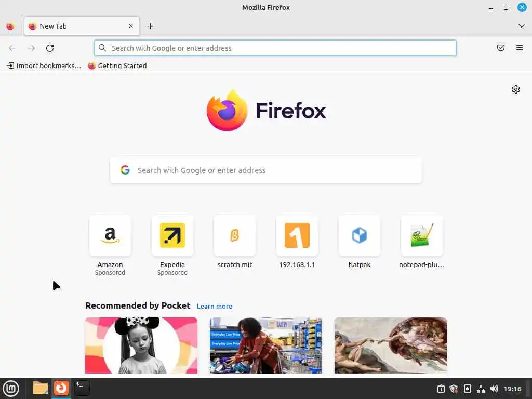532x399 pixels.
Task: Open new tab personalize gear settings
Action: pos(516,89)
